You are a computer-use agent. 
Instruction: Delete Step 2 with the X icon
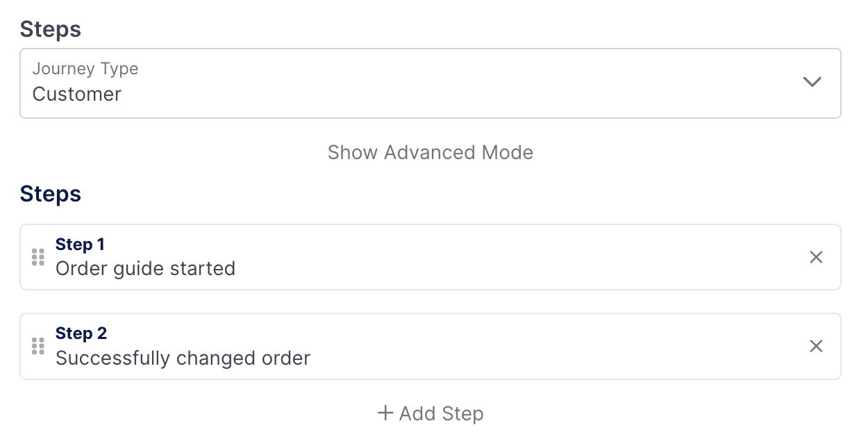click(x=817, y=346)
